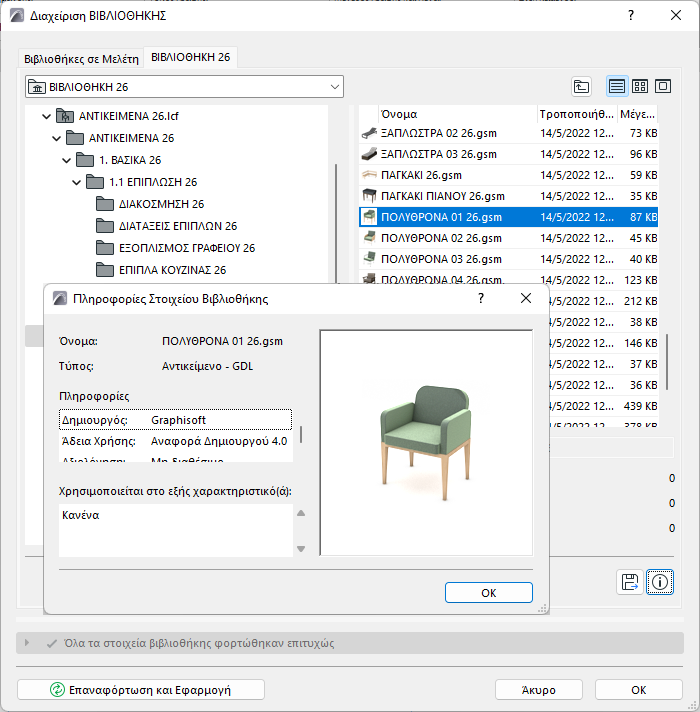Select ΕΞΟΠΛΙΣΜΟΣ ΓΡΑΦΕΙΟΥ 26 folder
This screenshot has height=712, width=700.
click(x=187, y=248)
